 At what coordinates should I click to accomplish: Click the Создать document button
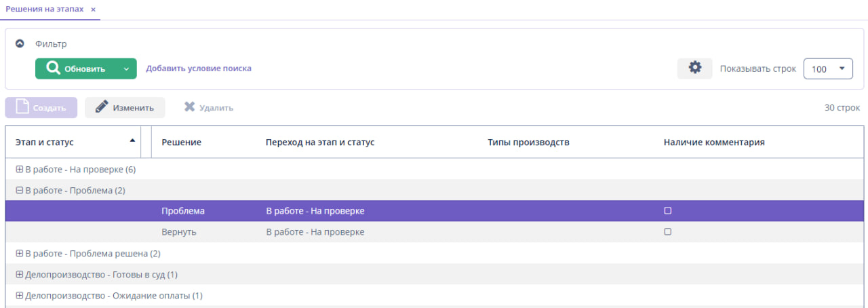tap(41, 107)
